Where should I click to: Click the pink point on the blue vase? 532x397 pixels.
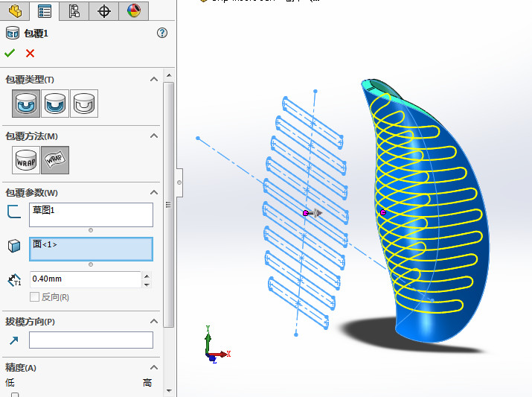tap(383, 212)
